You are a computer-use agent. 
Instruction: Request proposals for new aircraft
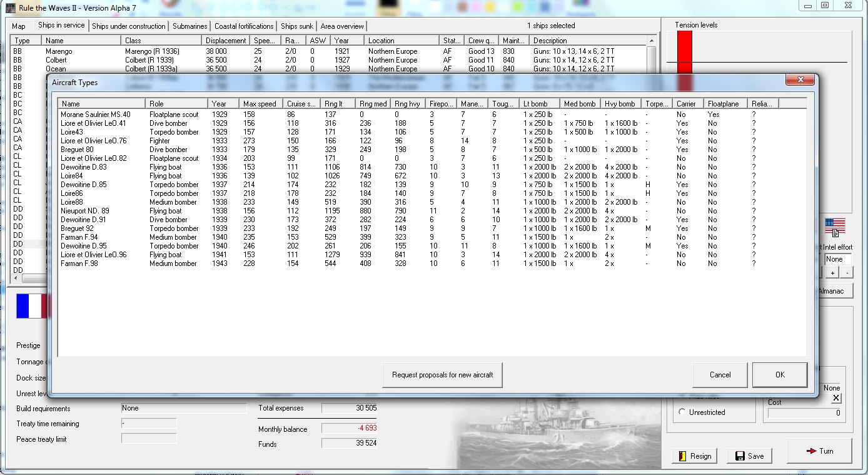(442, 375)
